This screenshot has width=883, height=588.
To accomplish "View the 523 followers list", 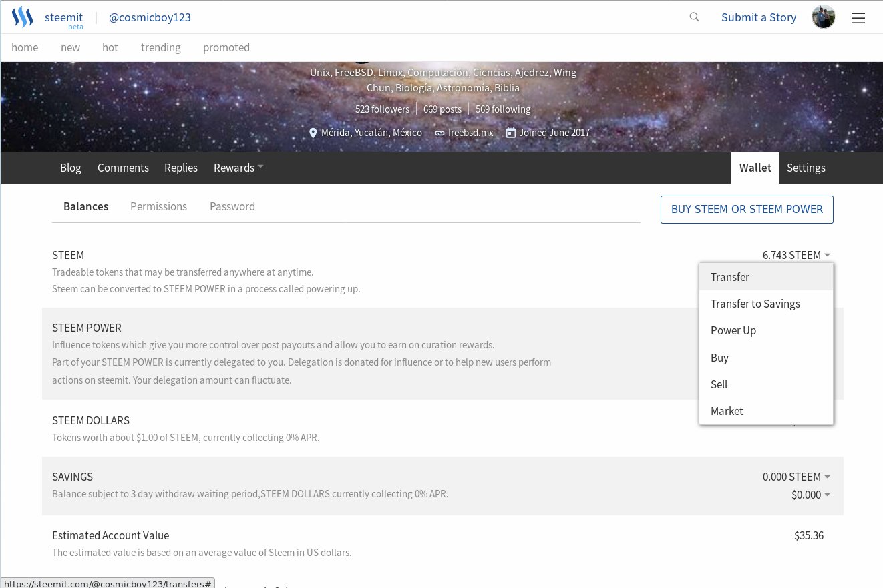I will 382,109.
